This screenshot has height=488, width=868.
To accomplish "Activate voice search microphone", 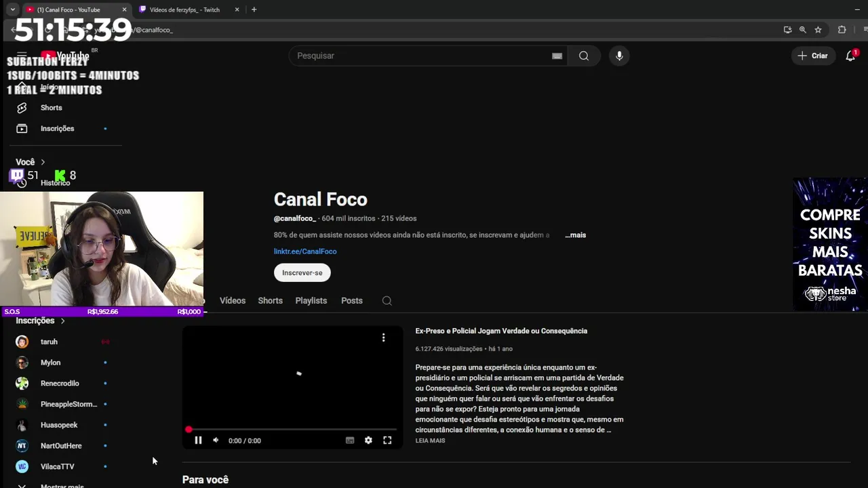I will coord(619,56).
